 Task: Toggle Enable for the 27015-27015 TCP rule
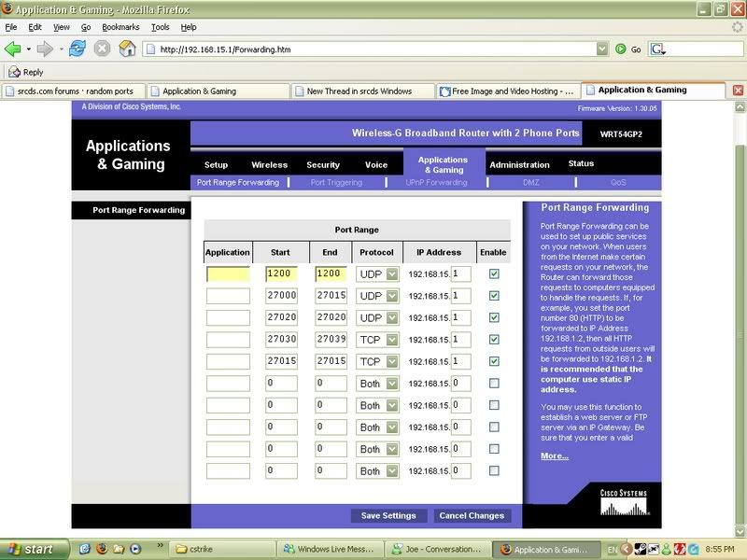tap(494, 361)
